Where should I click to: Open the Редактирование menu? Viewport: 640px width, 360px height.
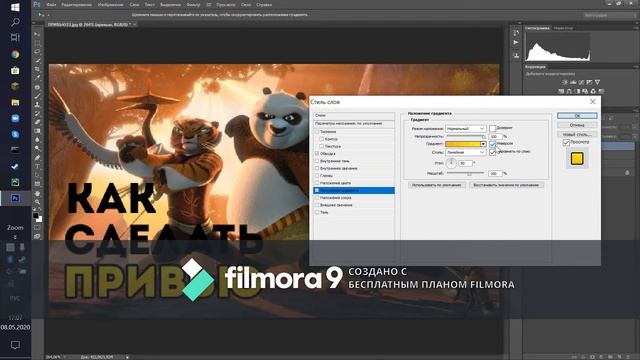coord(76,5)
